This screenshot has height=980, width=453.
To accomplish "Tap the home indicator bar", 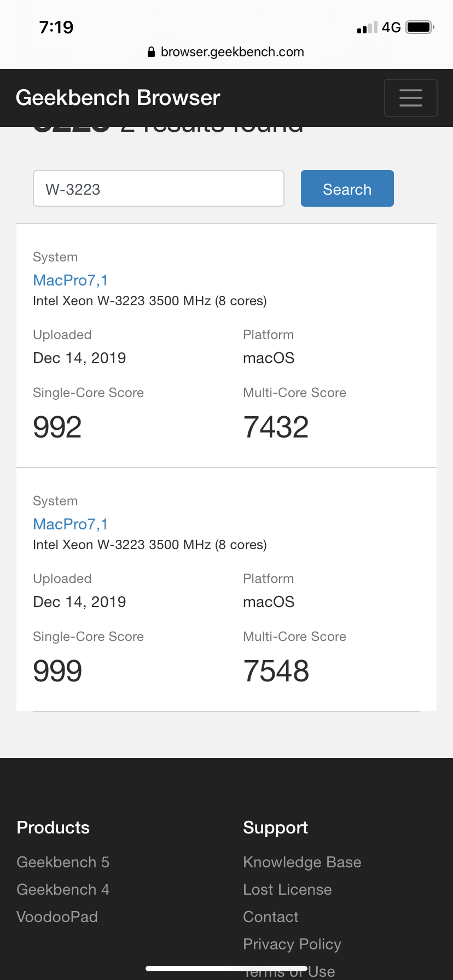I will coord(226,969).
